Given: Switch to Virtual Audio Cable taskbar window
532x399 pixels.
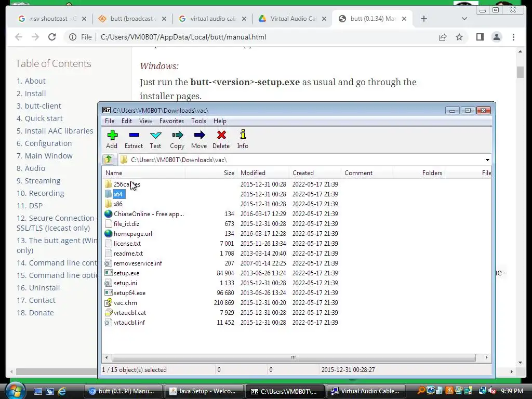Looking at the screenshot, I should click(x=366, y=391).
